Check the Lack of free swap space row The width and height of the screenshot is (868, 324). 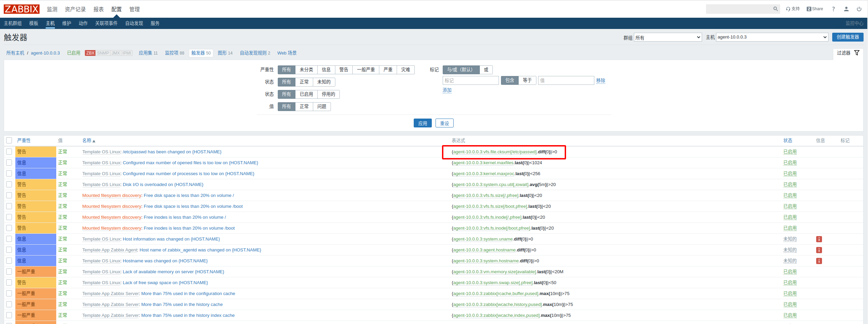[x=9, y=282]
